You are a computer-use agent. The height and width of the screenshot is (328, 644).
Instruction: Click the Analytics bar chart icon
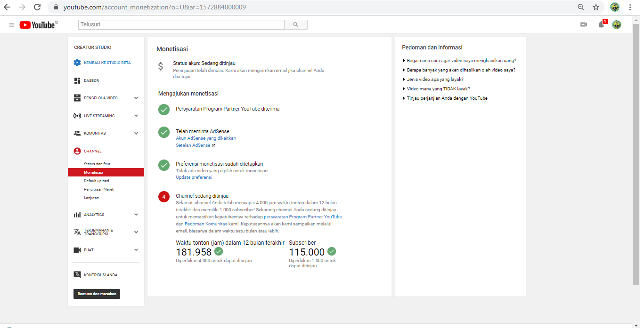[77, 215]
